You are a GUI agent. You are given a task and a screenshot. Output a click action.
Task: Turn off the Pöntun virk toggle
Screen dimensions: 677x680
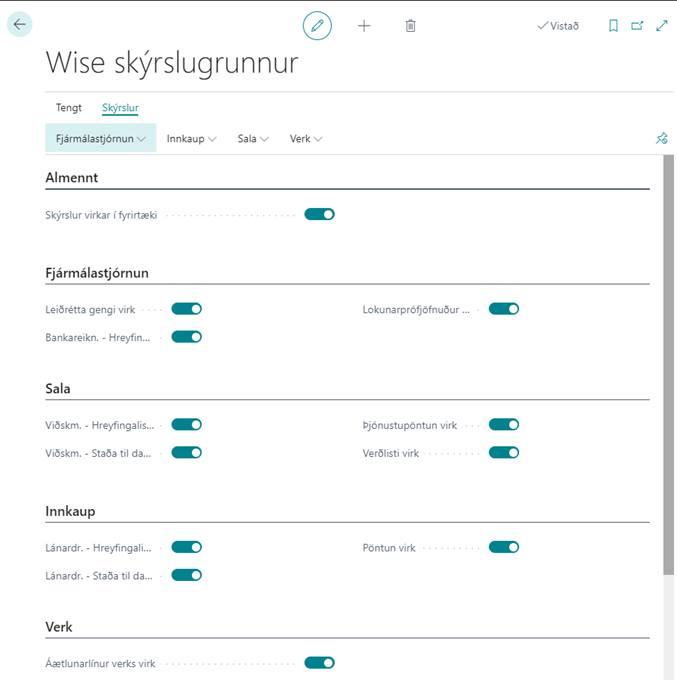[504, 547]
